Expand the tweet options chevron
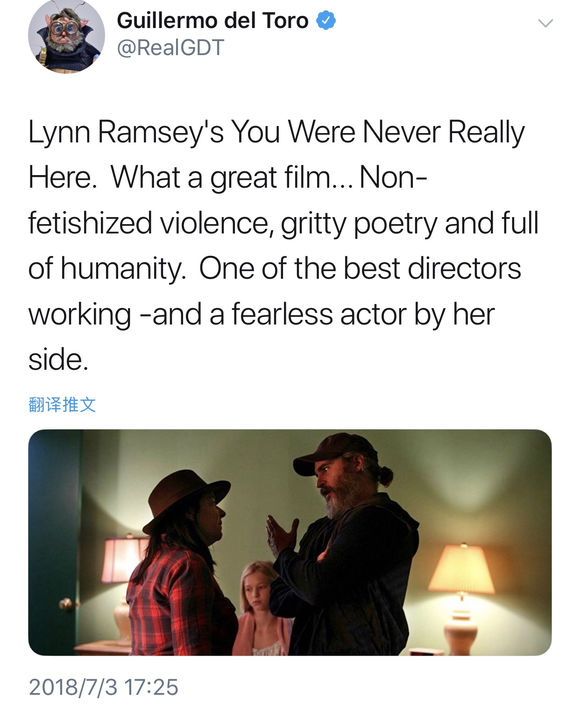 pyautogui.click(x=545, y=23)
